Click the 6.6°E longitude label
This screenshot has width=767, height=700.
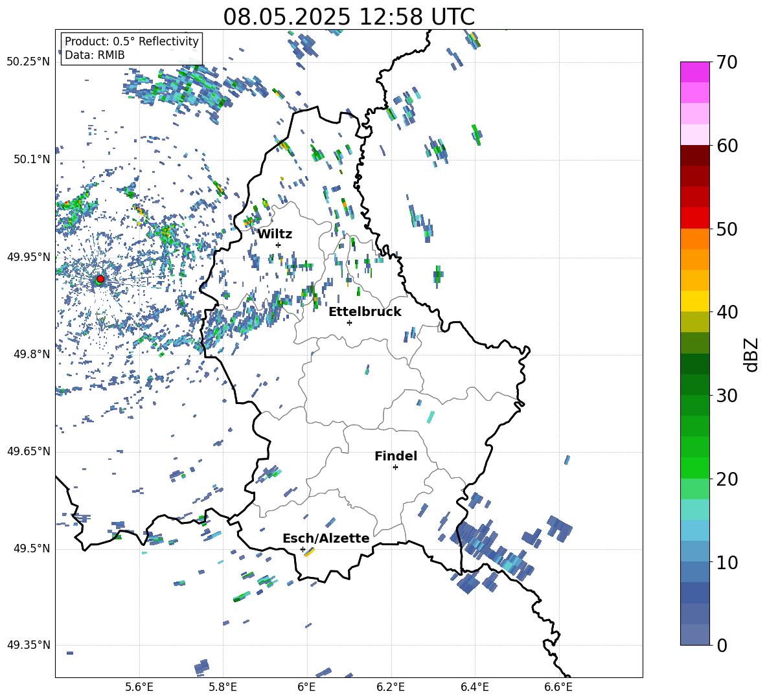(558, 687)
